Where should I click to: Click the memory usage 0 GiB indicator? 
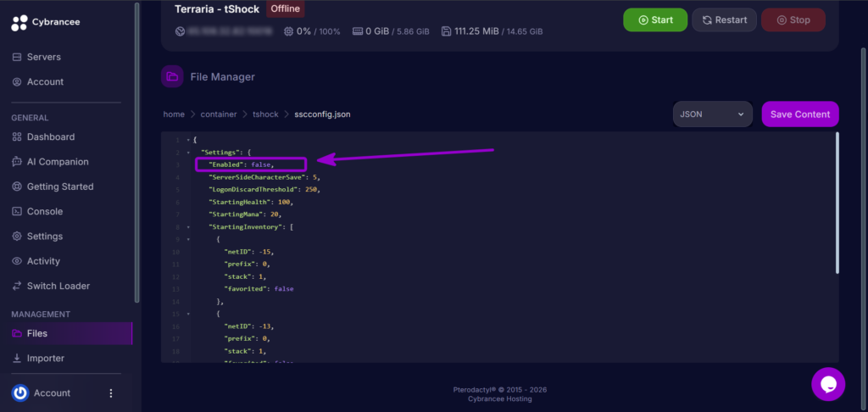coord(391,31)
